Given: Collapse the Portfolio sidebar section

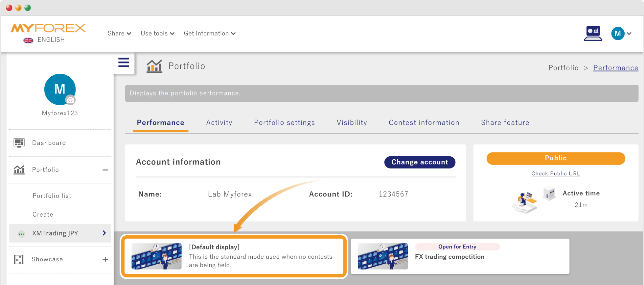Looking at the screenshot, I should 105,170.
